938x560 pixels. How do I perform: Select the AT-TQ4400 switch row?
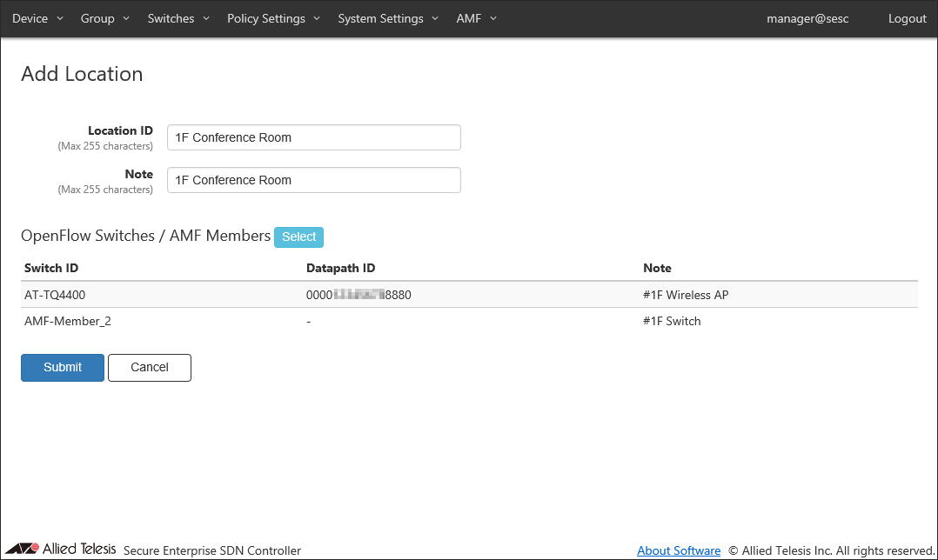pos(55,295)
